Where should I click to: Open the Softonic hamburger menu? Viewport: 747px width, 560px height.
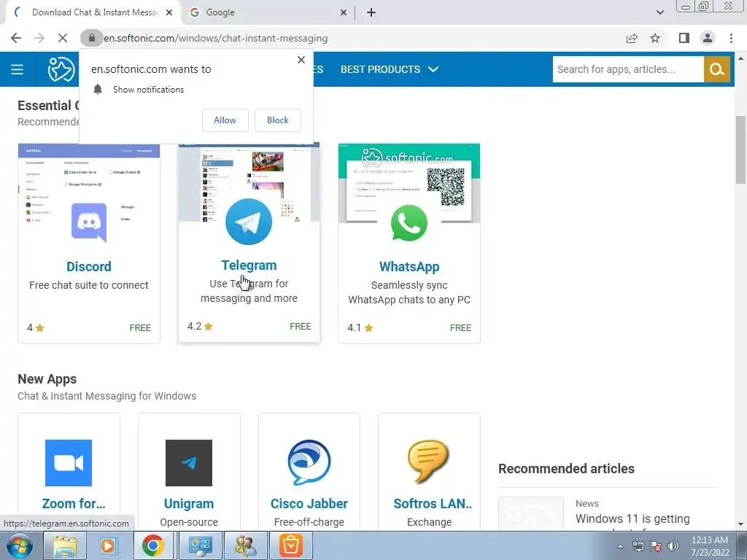pyautogui.click(x=18, y=69)
